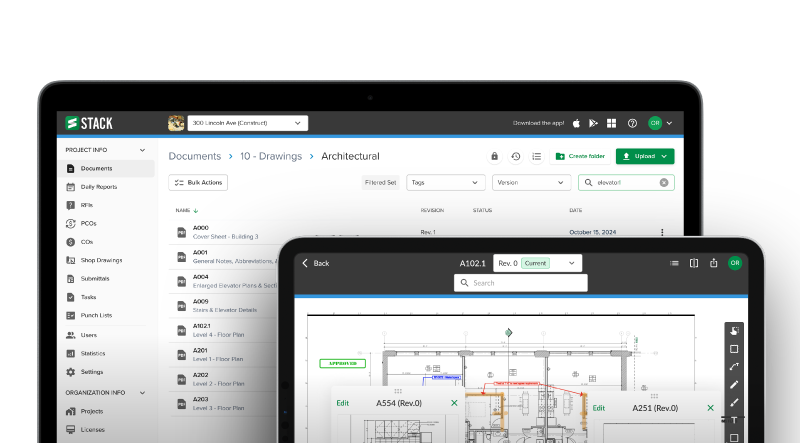The image size is (800, 443).
Task: Open the Version filter dropdown
Action: point(531,183)
